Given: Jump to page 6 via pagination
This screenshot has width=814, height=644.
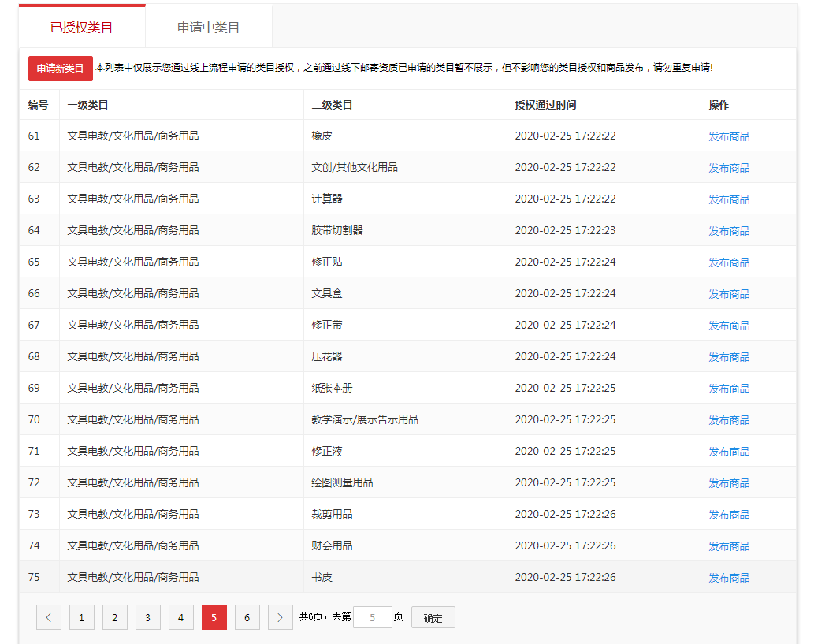Looking at the screenshot, I should (247, 617).
